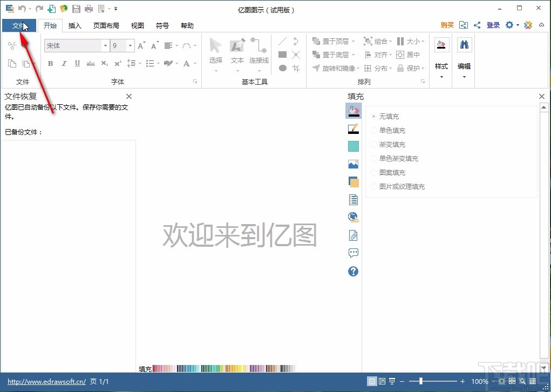Open the font size 9 dropdown
This screenshot has width=551, height=392.
point(130,46)
